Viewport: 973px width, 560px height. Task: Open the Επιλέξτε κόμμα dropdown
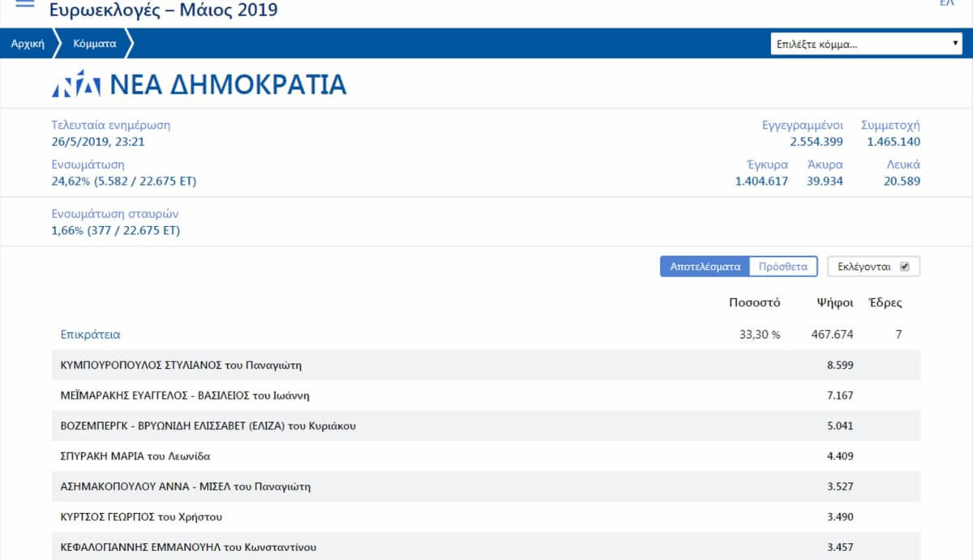tap(866, 44)
